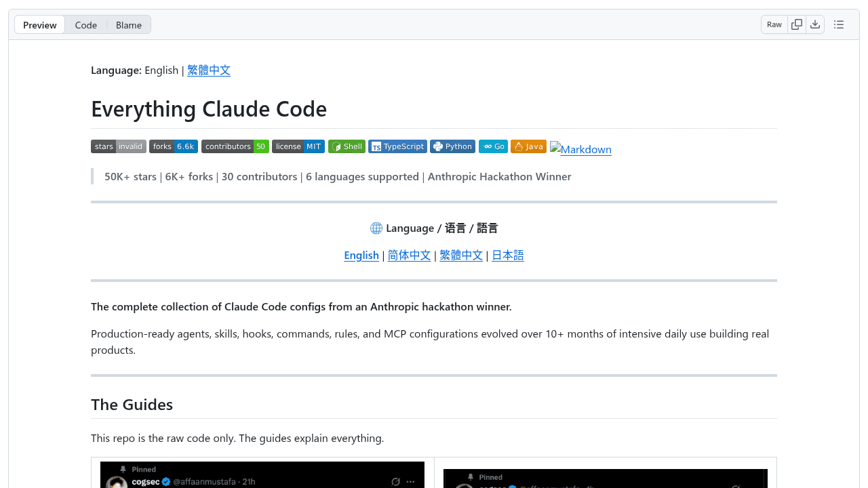Open the Blame tab
This screenshot has height=488, width=868.
coord(128,24)
